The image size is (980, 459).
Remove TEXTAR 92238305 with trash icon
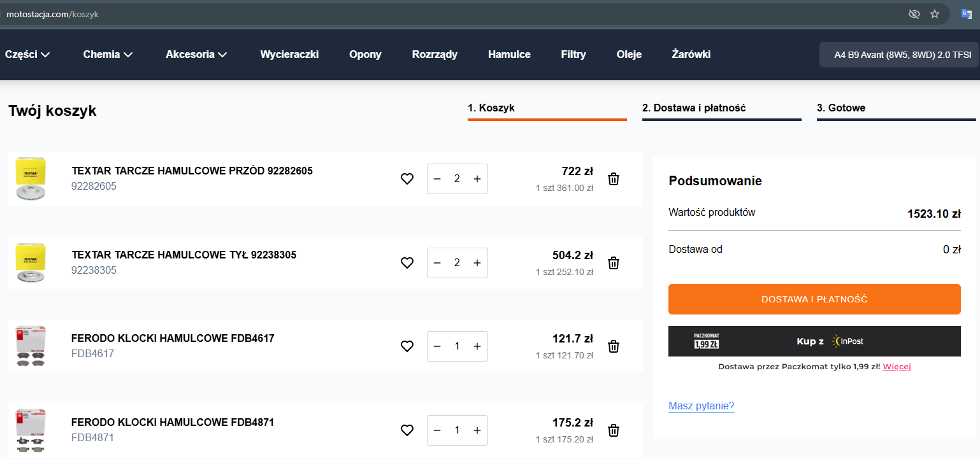pos(614,263)
